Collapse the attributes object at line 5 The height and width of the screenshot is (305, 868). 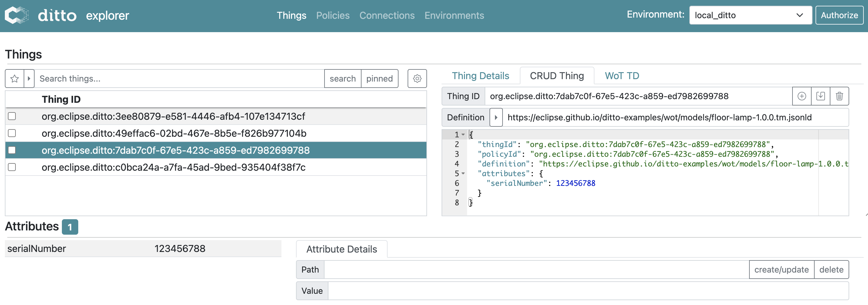tap(463, 173)
